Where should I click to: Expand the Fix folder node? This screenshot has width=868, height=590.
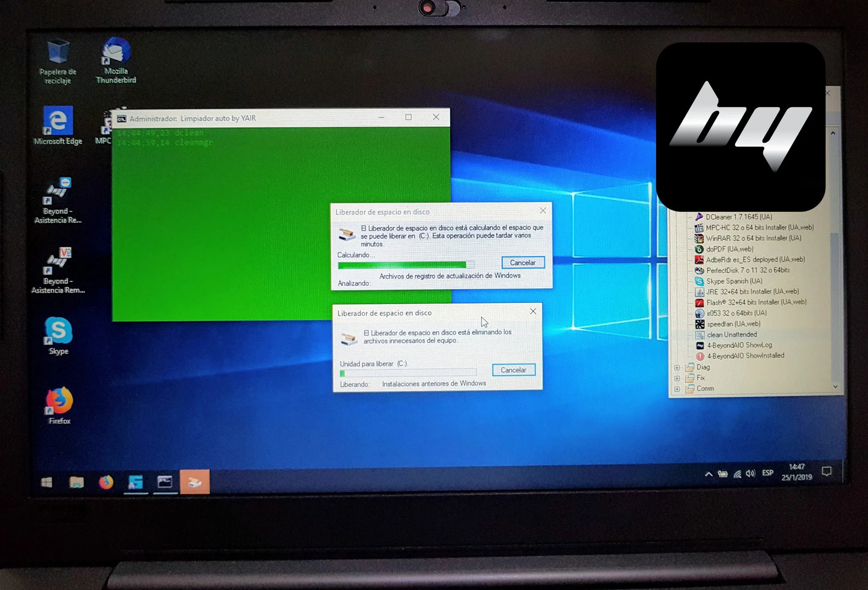click(x=677, y=378)
